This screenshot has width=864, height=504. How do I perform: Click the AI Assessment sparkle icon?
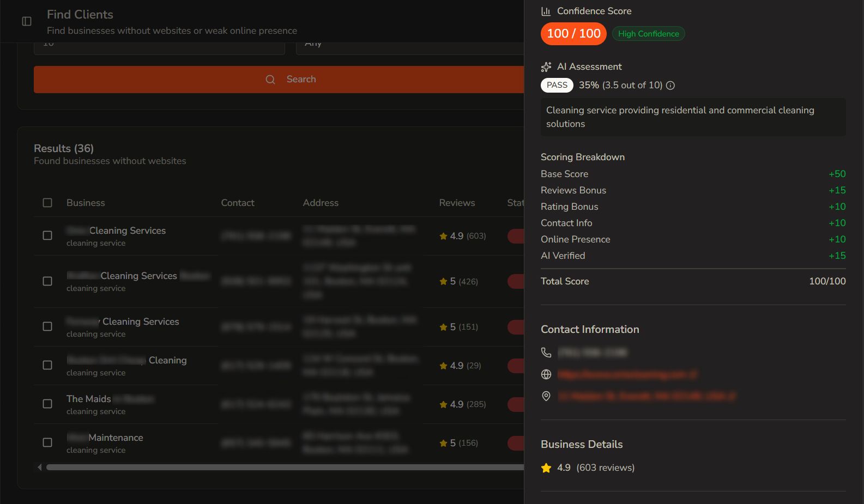pyautogui.click(x=546, y=67)
